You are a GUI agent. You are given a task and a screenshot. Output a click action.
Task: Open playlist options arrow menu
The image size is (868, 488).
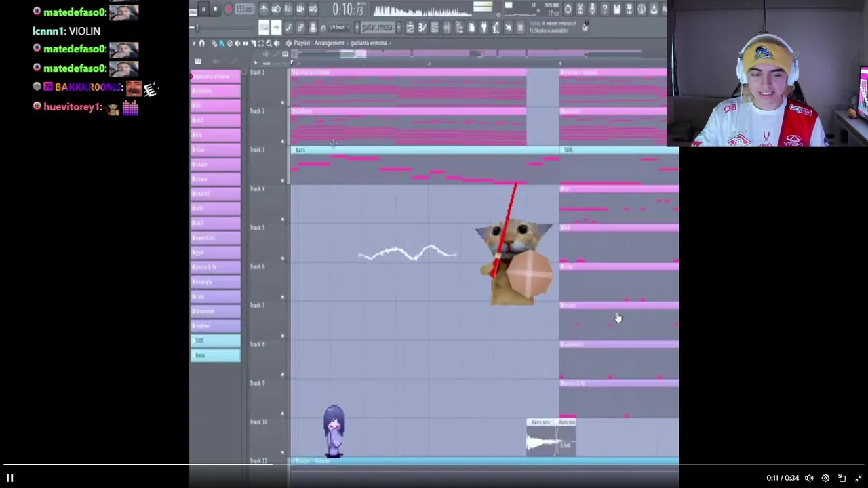[x=195, y=43]
